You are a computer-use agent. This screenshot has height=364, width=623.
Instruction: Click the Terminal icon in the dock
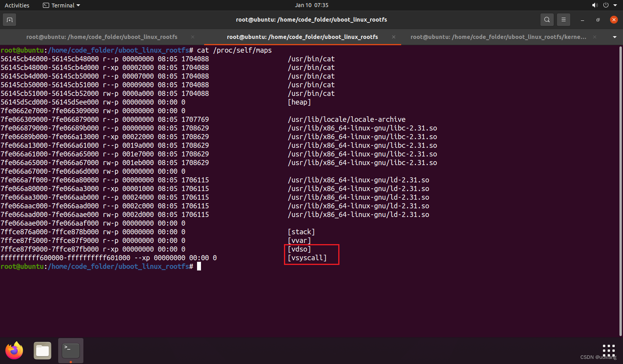coord(71,351)
